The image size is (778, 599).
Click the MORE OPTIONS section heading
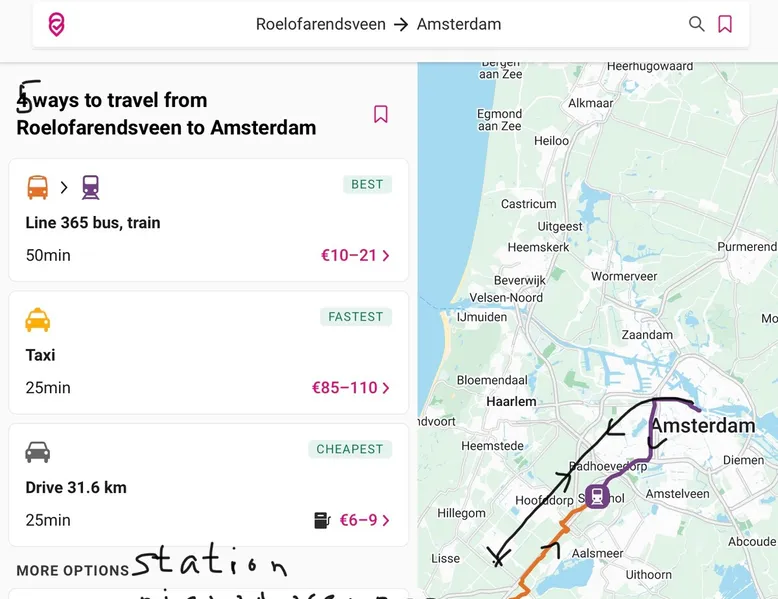[73, 571]
